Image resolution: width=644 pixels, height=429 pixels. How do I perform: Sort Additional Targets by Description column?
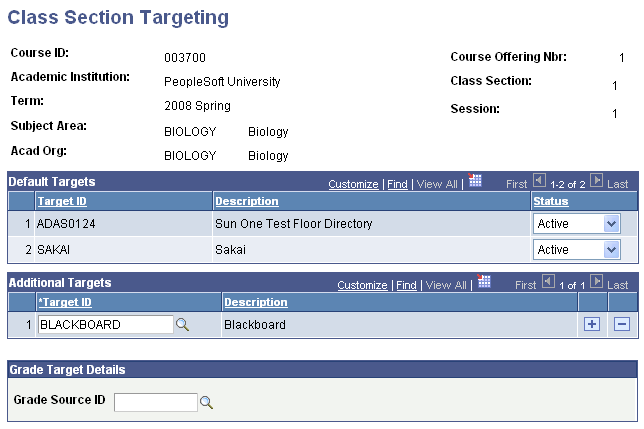256,302
